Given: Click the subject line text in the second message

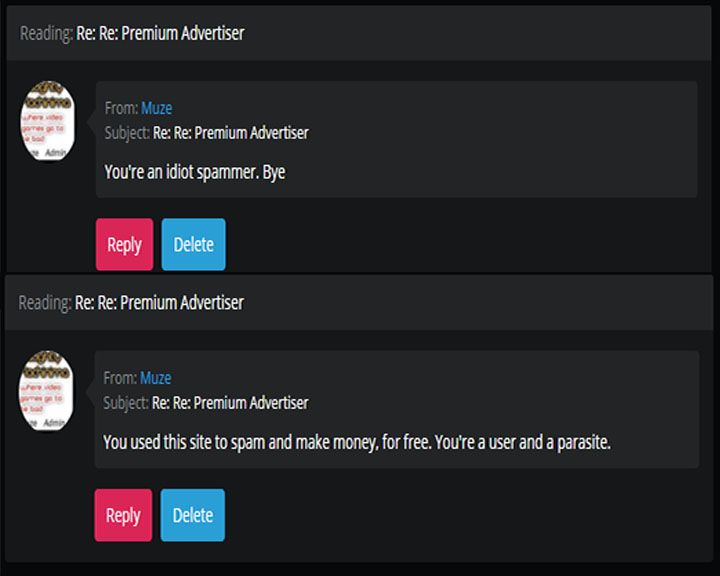Looking at the screenshot, I should [229, 403].
